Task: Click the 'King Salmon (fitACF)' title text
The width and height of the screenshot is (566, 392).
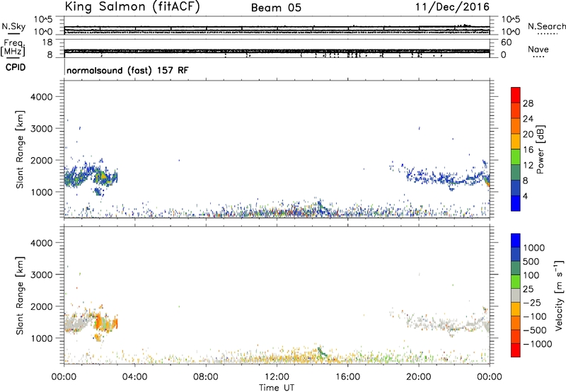Action: (x=132, y=7)
